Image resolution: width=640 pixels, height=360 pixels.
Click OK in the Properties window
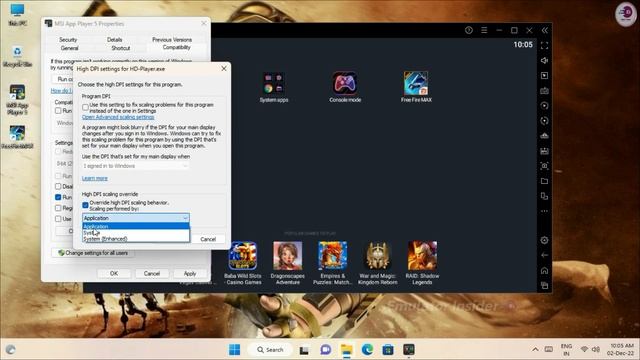tap(114, 273)
